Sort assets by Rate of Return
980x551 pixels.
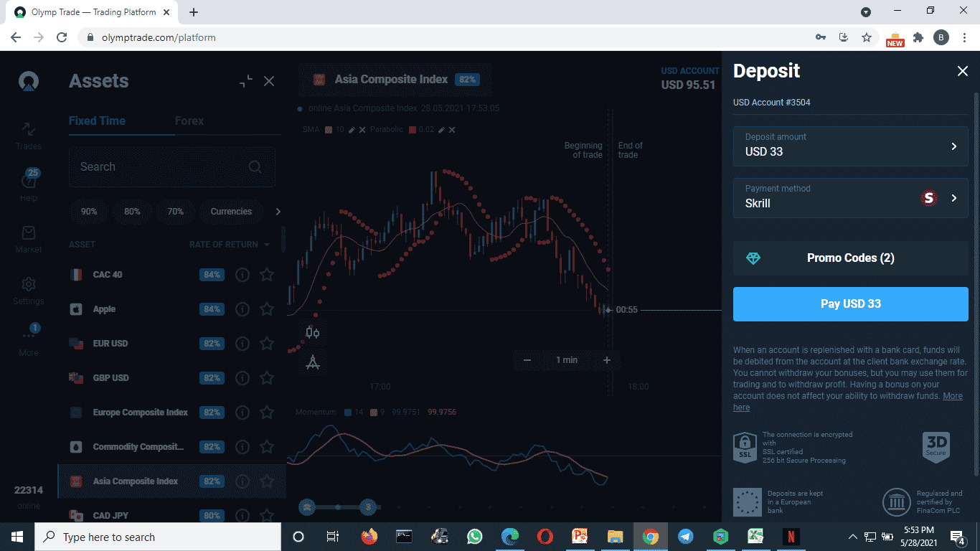point(230,245)
